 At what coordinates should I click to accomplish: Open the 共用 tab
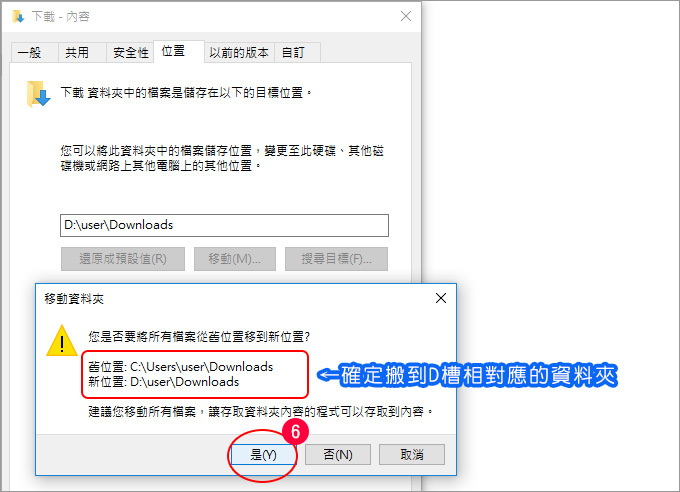coord(77,53)
